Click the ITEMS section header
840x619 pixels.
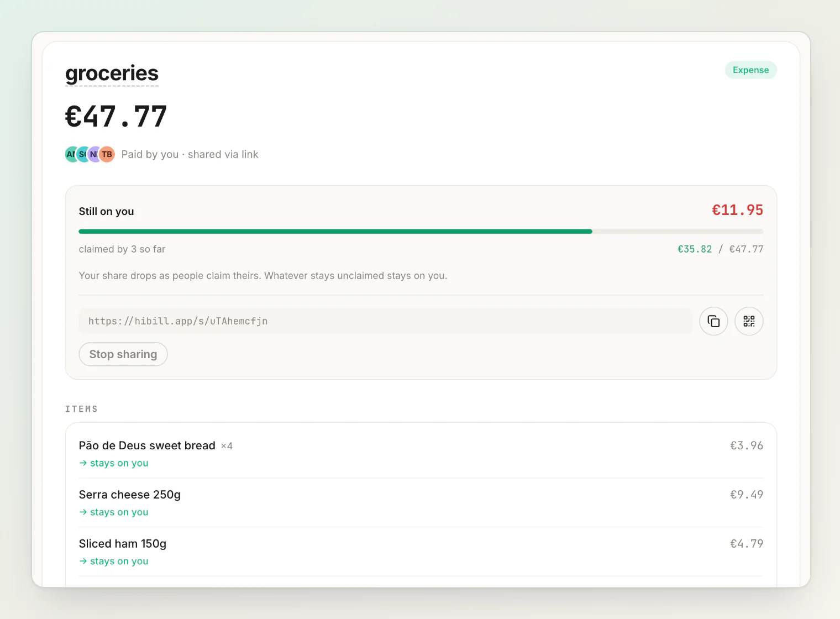(81, 409)
